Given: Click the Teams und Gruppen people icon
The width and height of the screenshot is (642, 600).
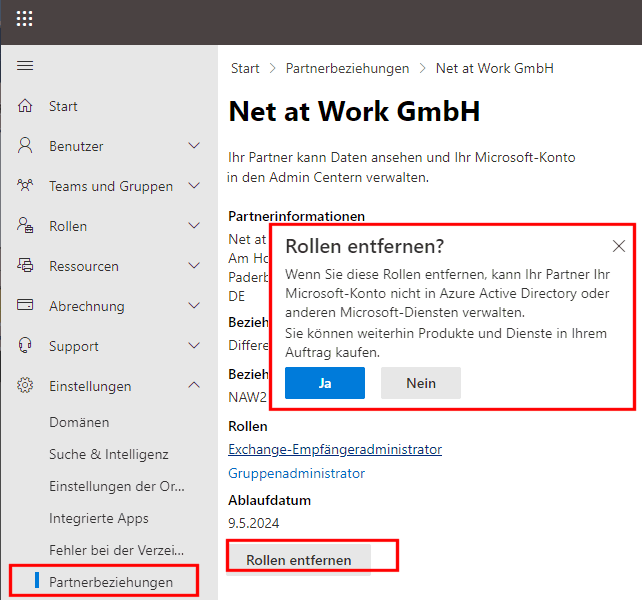Looking at the screenshot, I should tap(25, 186).
